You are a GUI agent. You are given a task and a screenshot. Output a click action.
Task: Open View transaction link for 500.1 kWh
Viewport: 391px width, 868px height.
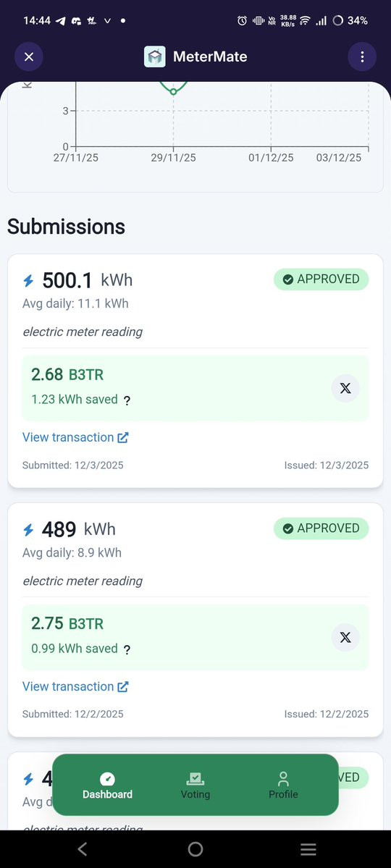[x=75, y=437]
